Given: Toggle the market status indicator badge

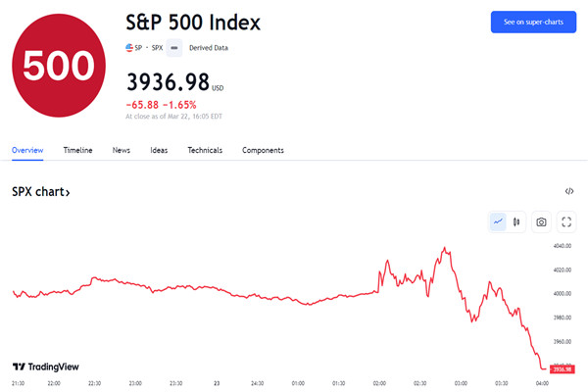Looking at the screenshot, I should pos(174,48).
